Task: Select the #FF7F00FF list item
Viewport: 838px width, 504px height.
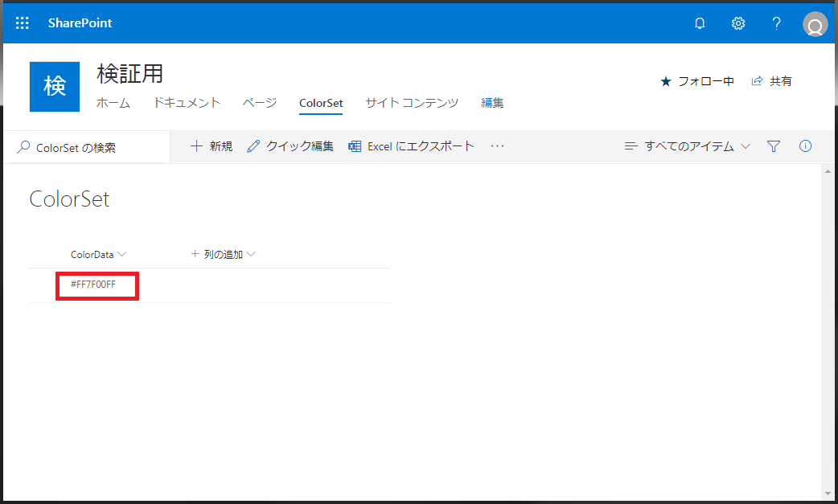Action: point(93,285)
